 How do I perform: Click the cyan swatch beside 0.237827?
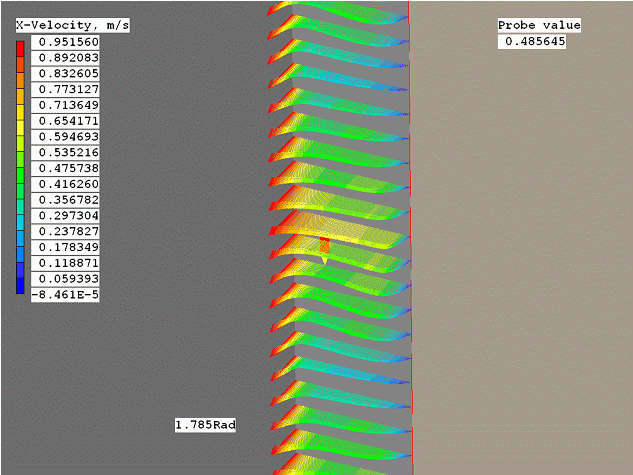(x=21, y=231)
